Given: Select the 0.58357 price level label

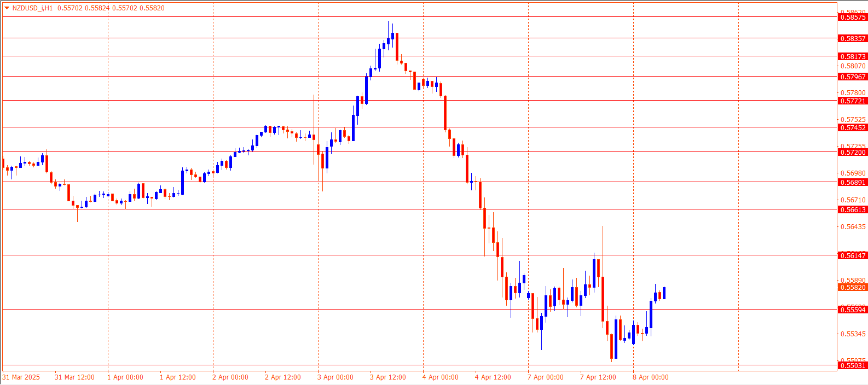Looking at the screenshot, I should coord(853,39).
